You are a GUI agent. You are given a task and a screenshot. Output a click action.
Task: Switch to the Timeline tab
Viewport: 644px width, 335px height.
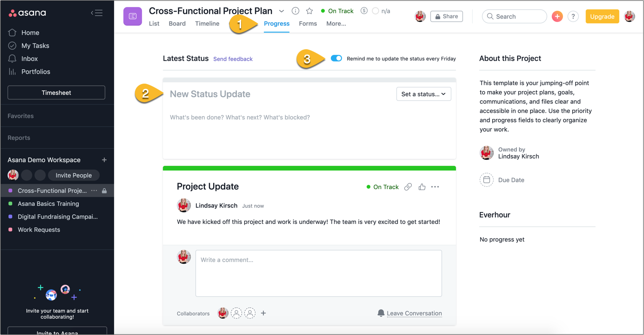click(207, 24)
